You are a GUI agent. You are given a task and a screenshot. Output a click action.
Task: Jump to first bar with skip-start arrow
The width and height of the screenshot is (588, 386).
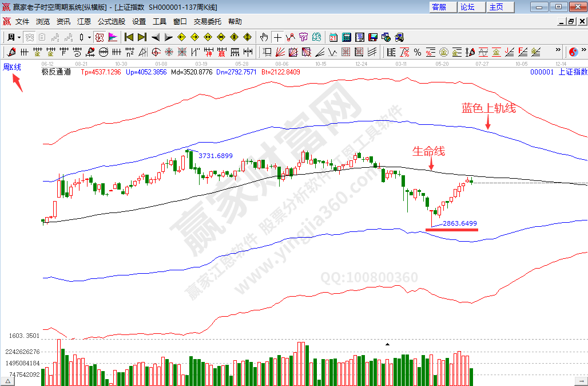[129, 37]
